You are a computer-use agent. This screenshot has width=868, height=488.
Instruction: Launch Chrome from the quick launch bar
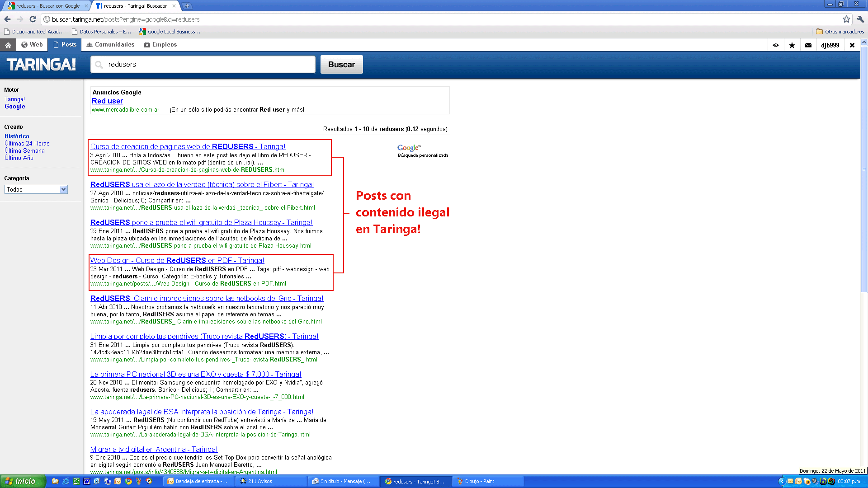(x=128, y=481)
